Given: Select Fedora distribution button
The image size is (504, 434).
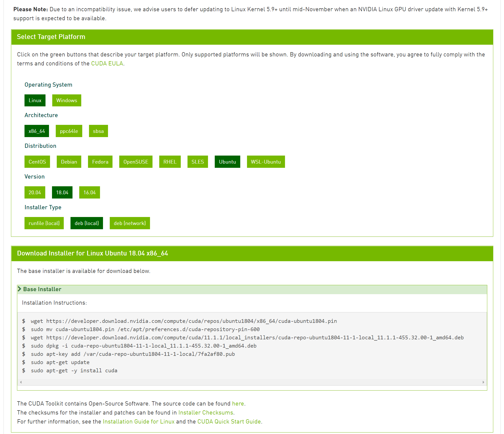Looking at the screenshot, I should tap(100, 162).
